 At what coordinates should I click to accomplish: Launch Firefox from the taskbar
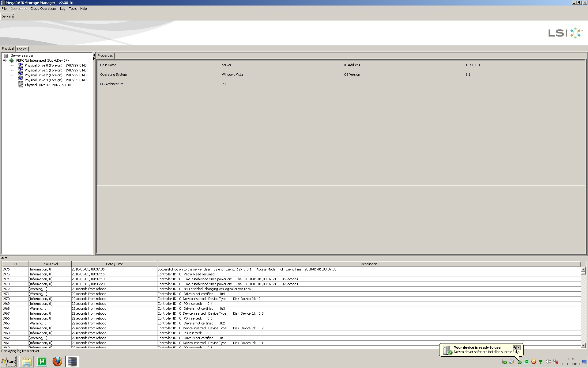pyautogui.click(x=57, y=362)
